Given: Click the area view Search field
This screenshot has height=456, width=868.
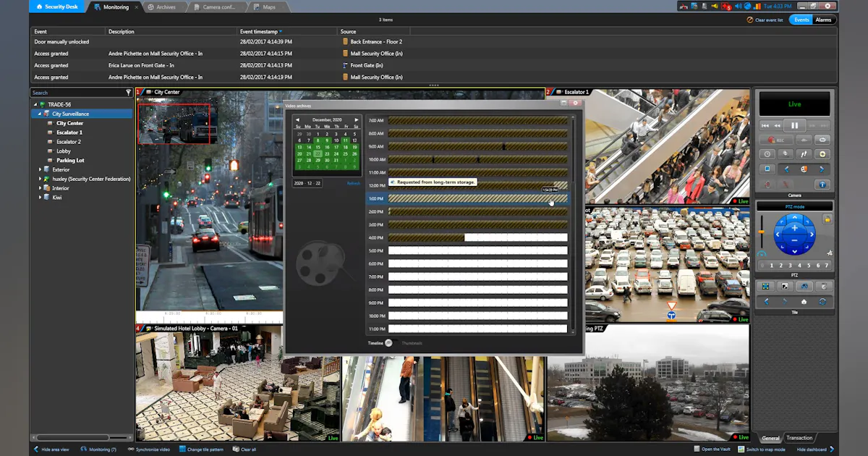Looking at the screenshot, I should pyautogui.click(x=77, y=93).
